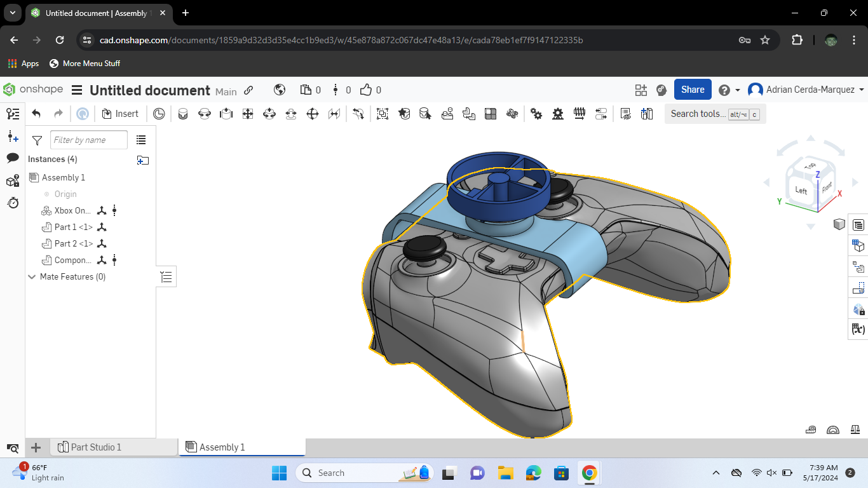Select the Screw relation tool

[x=580, y=114]
